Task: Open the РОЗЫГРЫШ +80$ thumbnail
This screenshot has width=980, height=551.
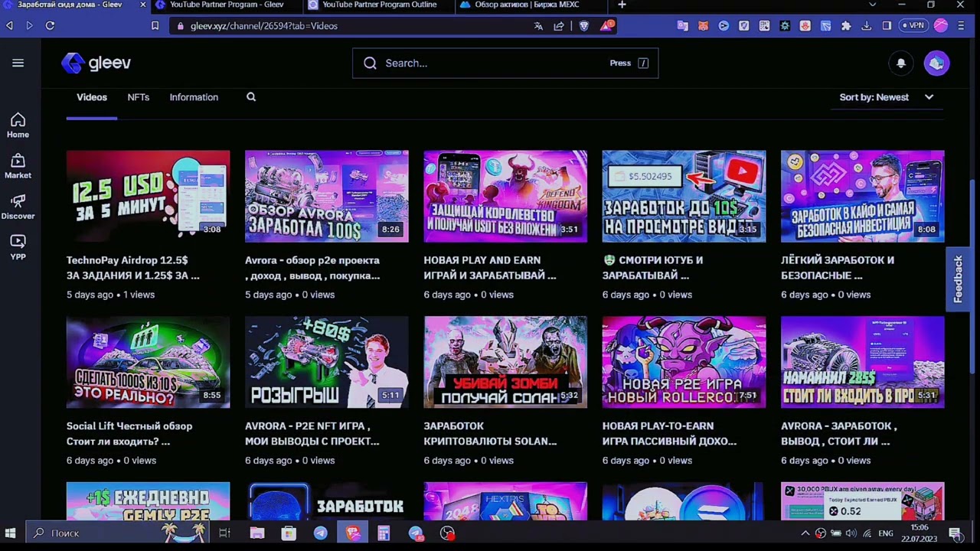Action: coord(327,362)
